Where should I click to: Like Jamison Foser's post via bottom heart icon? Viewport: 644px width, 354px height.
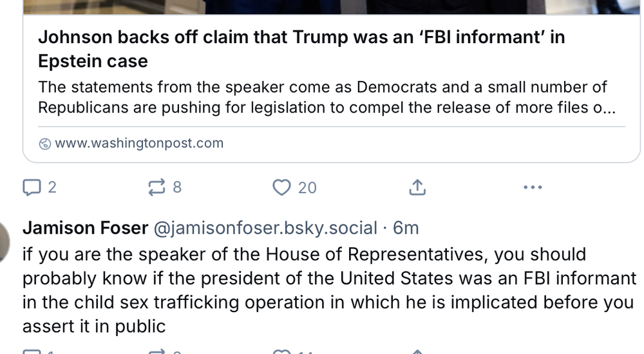point(281,351)
